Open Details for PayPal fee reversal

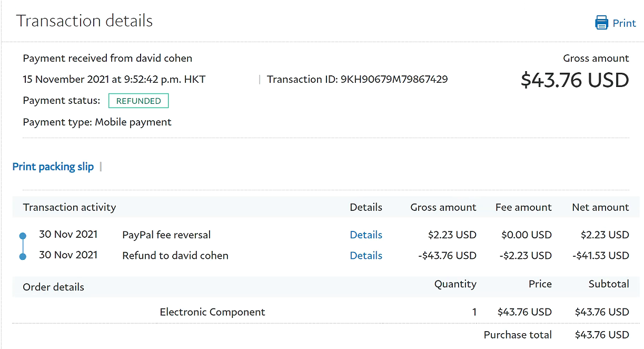(x=366, y=235)
